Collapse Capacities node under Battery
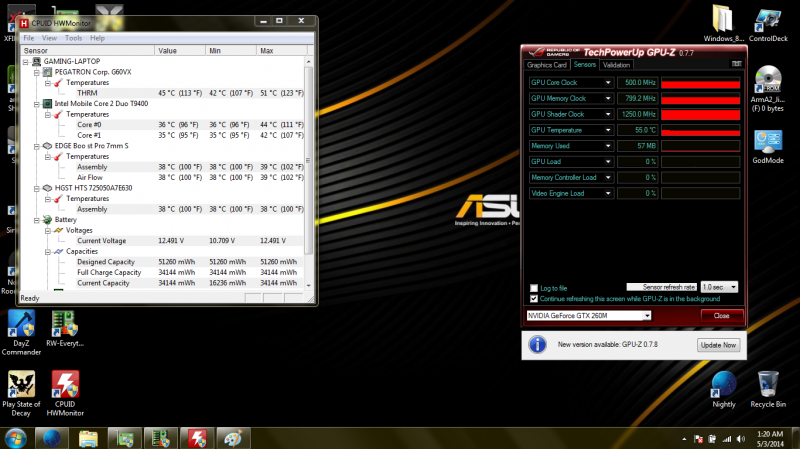The height and width of the screenshot is (449, 800). coord(47,252)
